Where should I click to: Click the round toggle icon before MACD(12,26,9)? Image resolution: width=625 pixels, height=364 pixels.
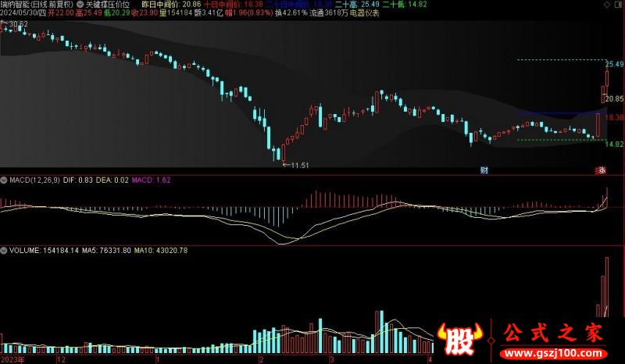(x=4, y=180)
